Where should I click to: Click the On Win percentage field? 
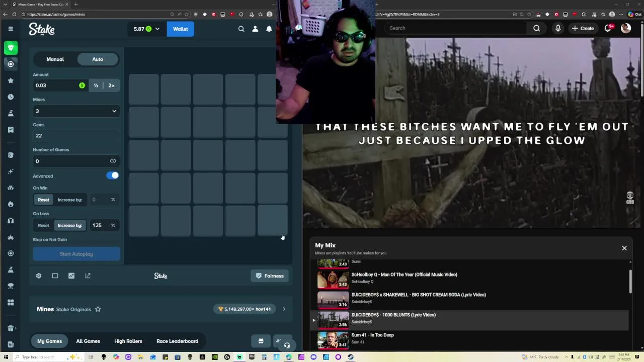click(104, 200)
